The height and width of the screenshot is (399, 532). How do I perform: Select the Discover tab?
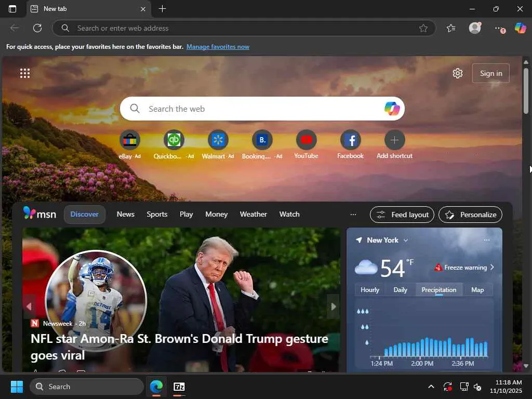85,215
